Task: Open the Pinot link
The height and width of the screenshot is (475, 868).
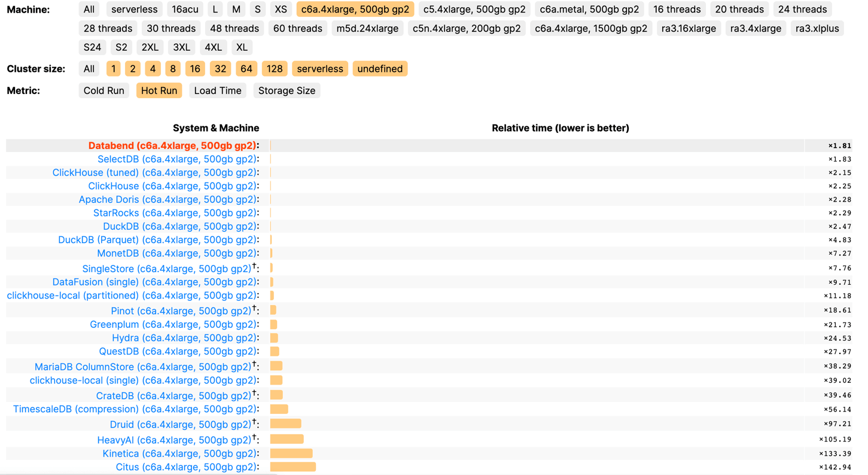Action: pyautogui.click(x=181, y=311)
